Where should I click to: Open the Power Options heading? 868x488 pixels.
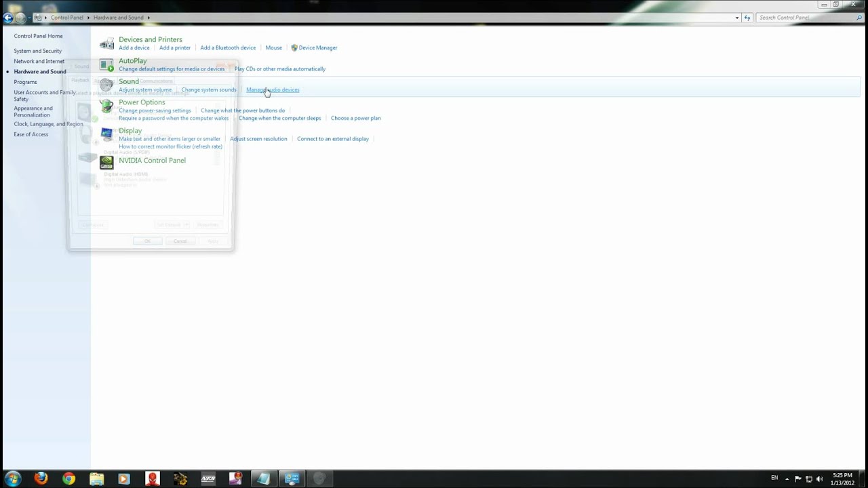(x=142, y=102)
